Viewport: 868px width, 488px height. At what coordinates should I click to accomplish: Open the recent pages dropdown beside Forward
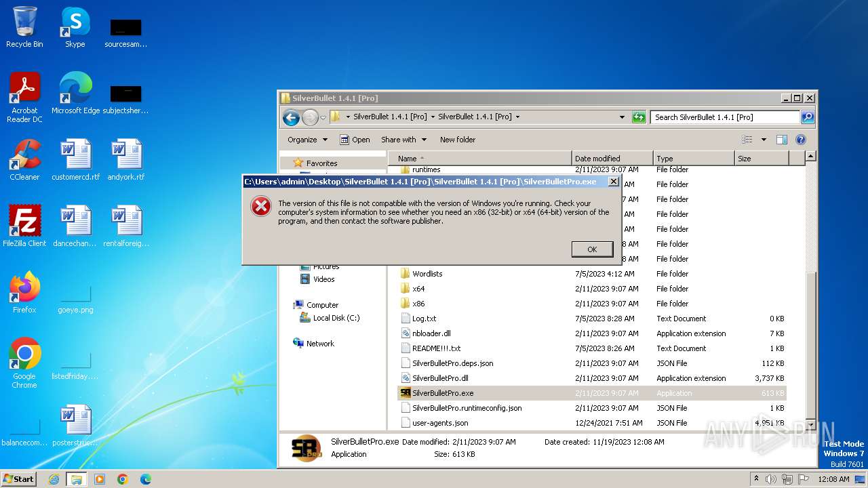323,117
